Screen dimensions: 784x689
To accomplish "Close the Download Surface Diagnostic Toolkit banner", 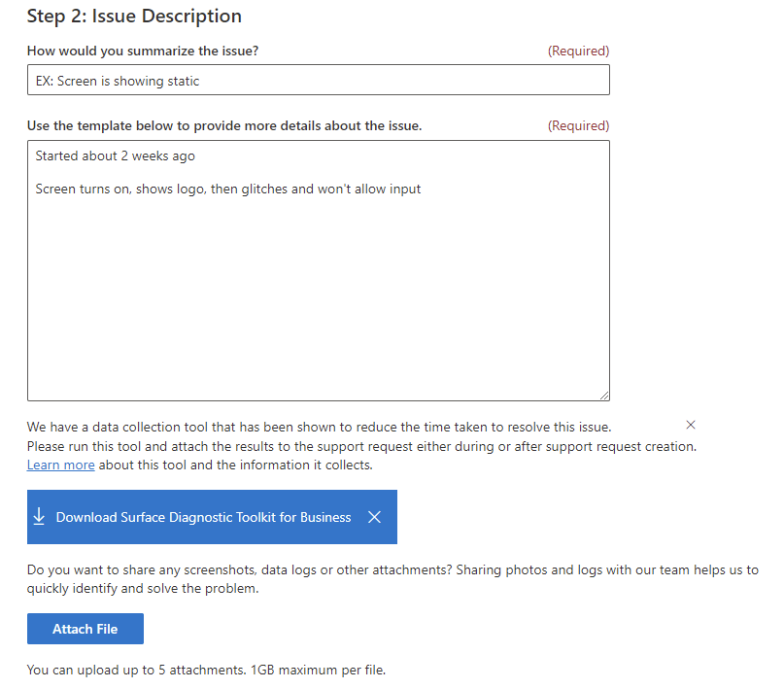I will point(374,517).
